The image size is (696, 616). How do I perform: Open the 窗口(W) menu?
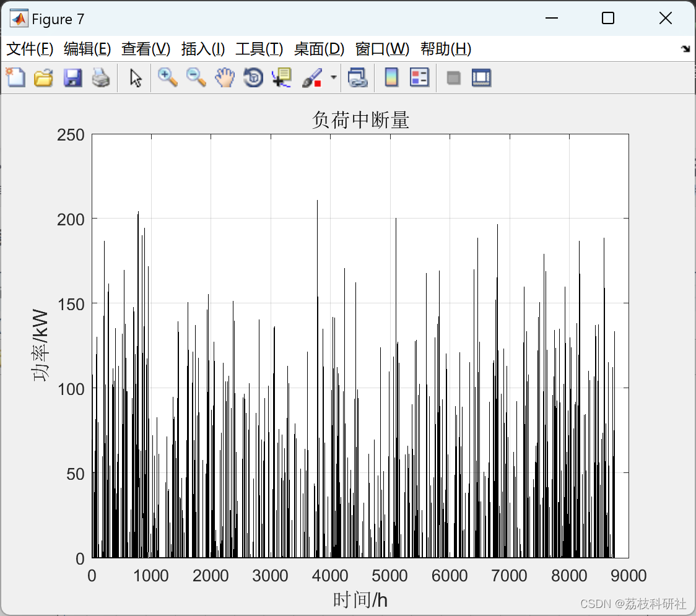[x=382, y=49]
